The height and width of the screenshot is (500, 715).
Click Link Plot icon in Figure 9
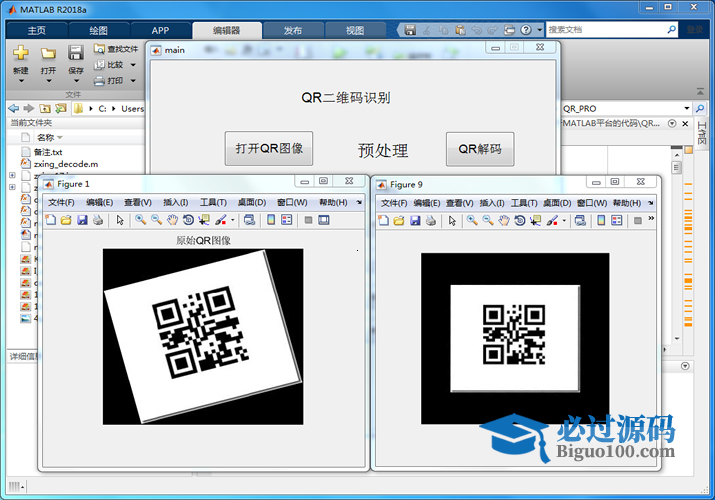click(x=580, y=221)
